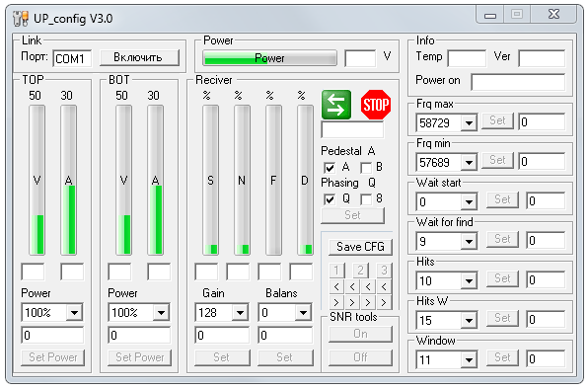588x390 pixels.
Task: Click the value field right of Frq max Set
Action: [x=542, y=121]
